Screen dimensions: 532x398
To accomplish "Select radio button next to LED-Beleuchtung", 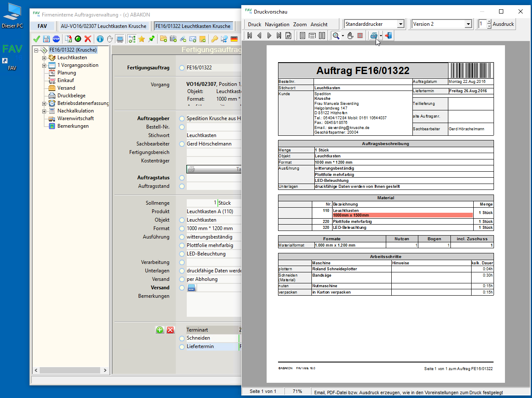I will click(x=182, y=254).
